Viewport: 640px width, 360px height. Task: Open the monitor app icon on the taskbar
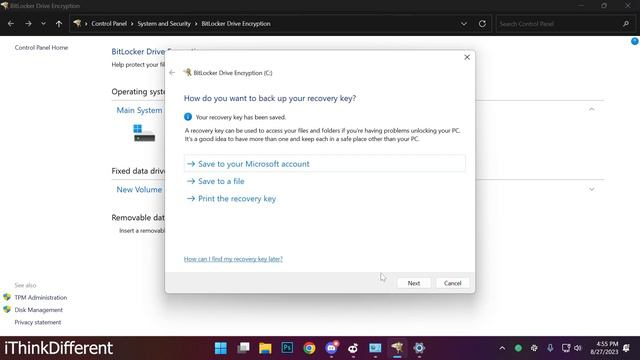click(x=375, y=348)
